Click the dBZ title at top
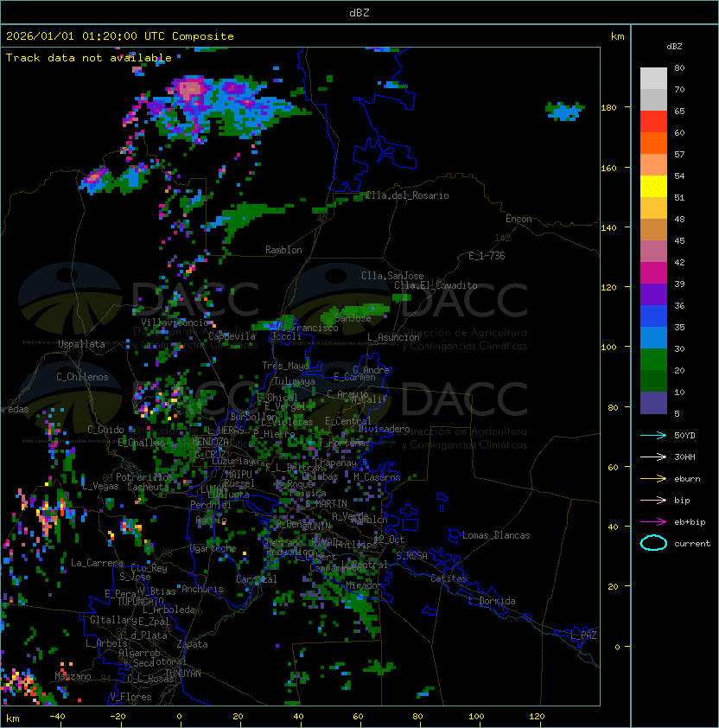This screenshot has height=728, width=719. (x=359, y=12)
